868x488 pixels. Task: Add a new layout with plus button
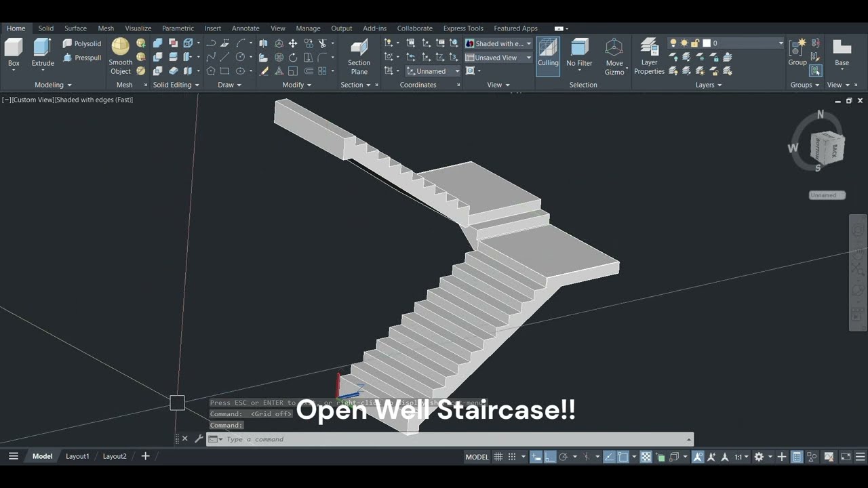point(145,456)
